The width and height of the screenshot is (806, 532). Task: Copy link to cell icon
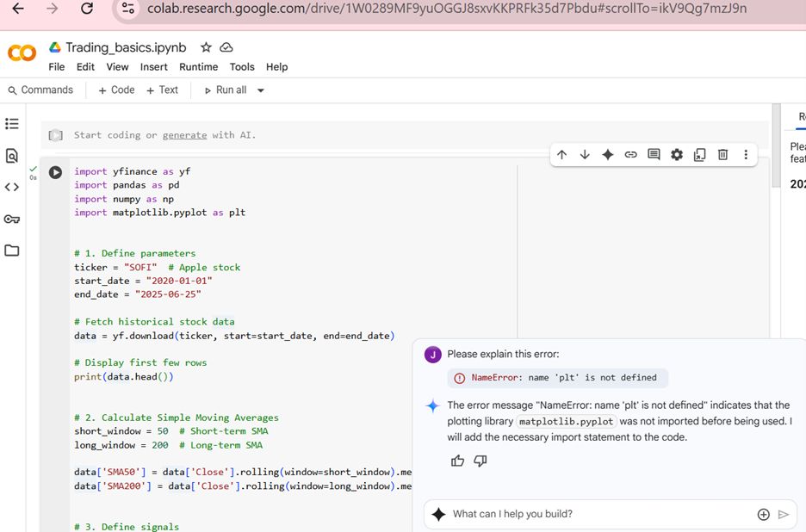click(630, 155)
